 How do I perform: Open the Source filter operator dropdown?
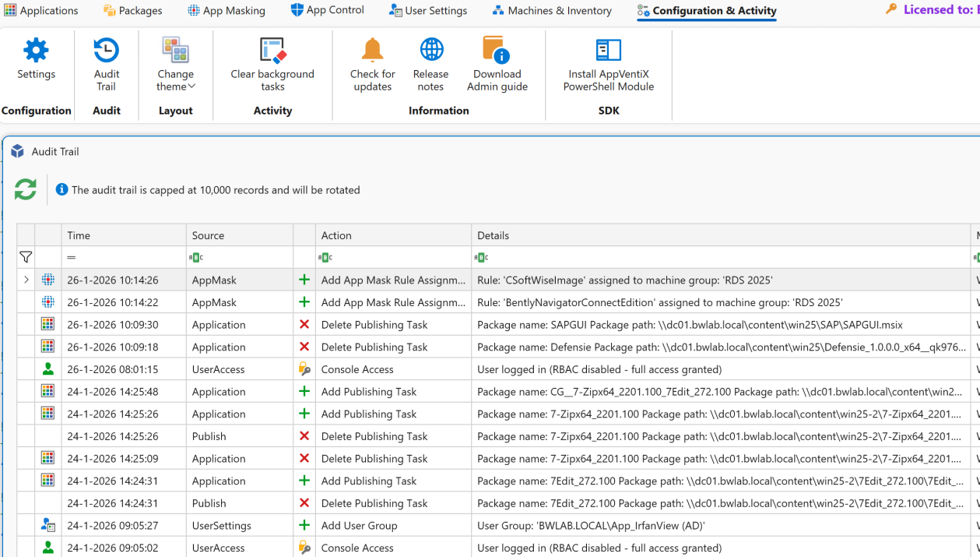196,257
